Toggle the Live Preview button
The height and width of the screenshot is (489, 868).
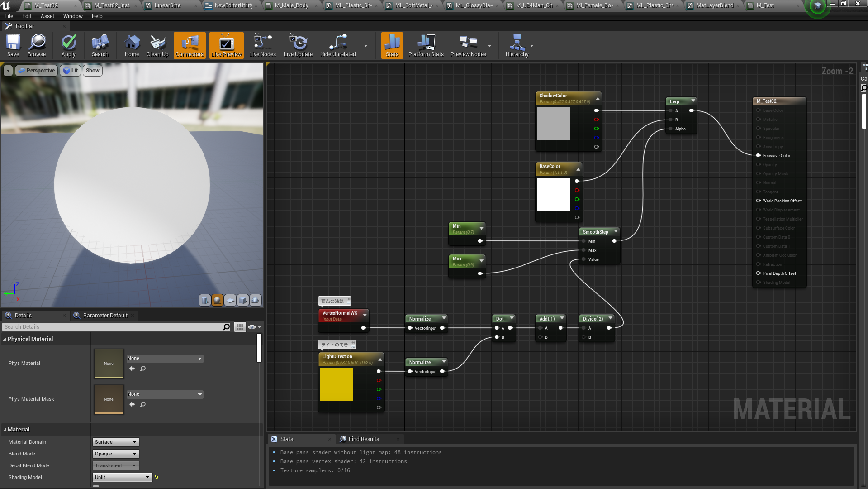(226, 45)
